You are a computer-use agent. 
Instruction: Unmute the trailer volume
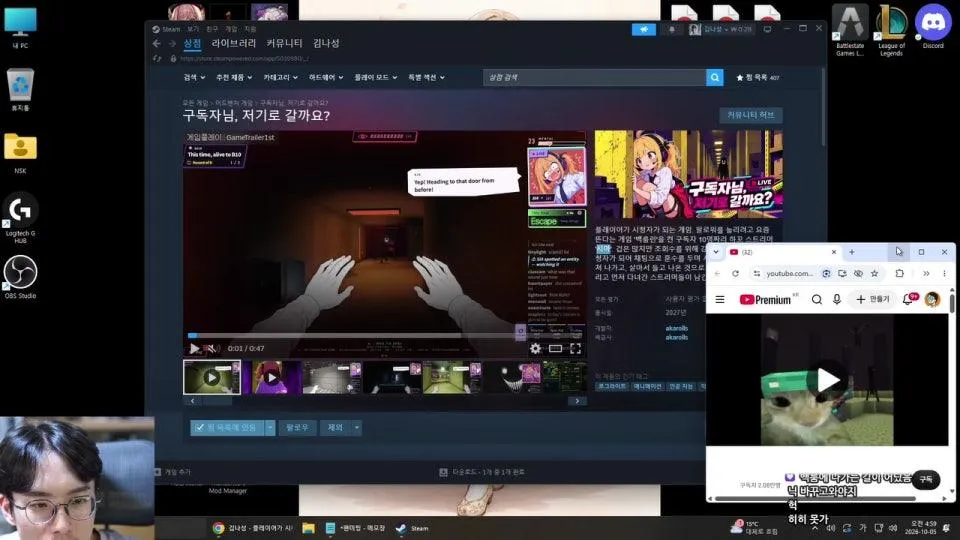[211, 348]
